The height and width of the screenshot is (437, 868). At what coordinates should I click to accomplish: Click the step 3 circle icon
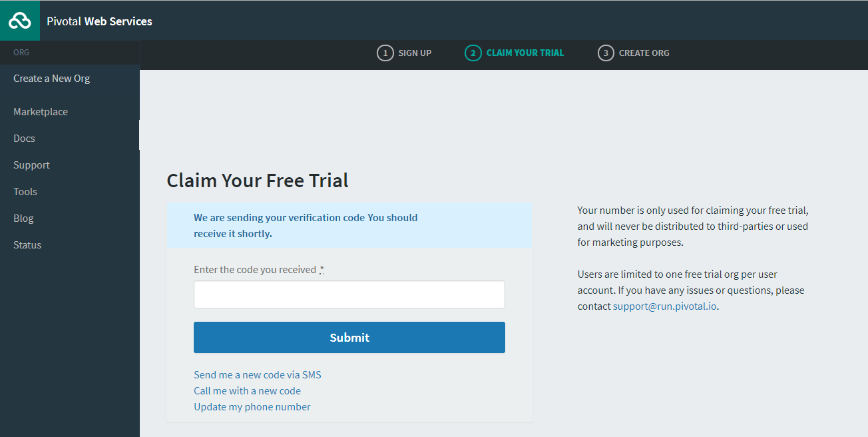(605, 53)
